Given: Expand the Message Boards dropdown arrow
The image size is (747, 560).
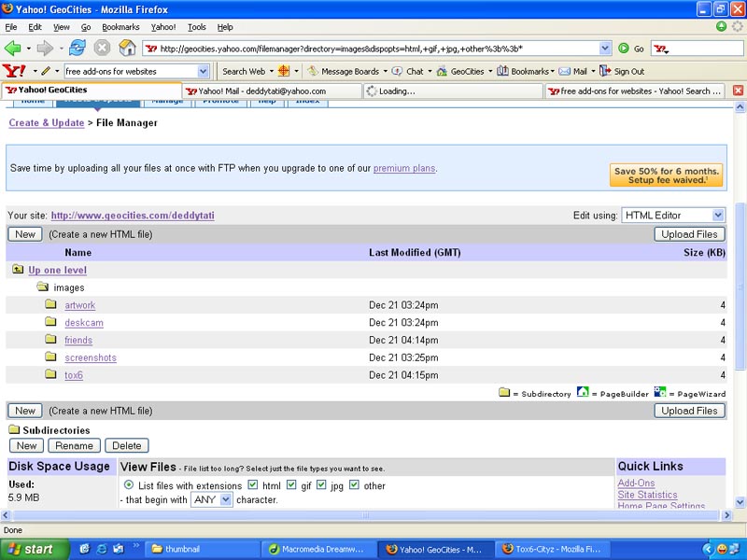Looking at the screenshot, I should pos(385,72).
